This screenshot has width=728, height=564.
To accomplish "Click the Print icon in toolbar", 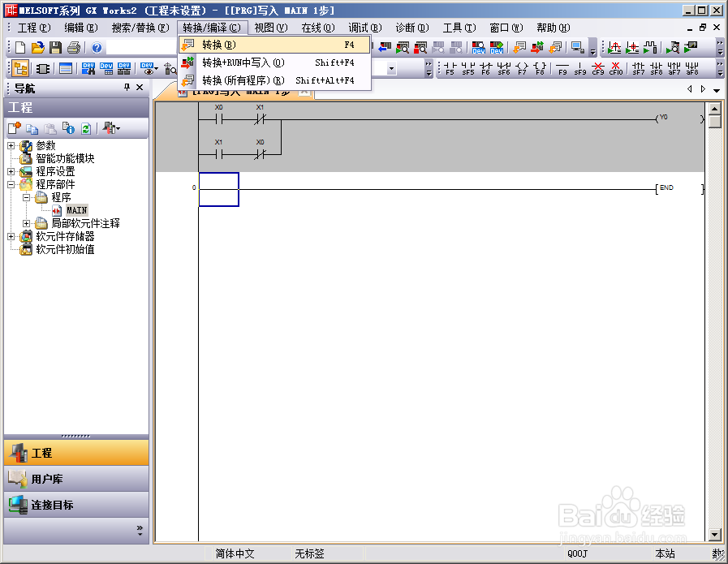I will [x=74, y=47].
